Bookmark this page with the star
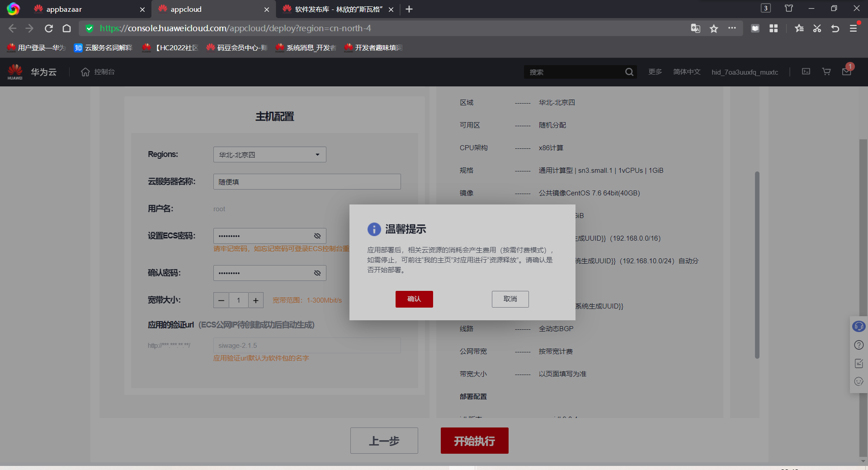Viewport: 868px width, 470px height. [714, 28]
